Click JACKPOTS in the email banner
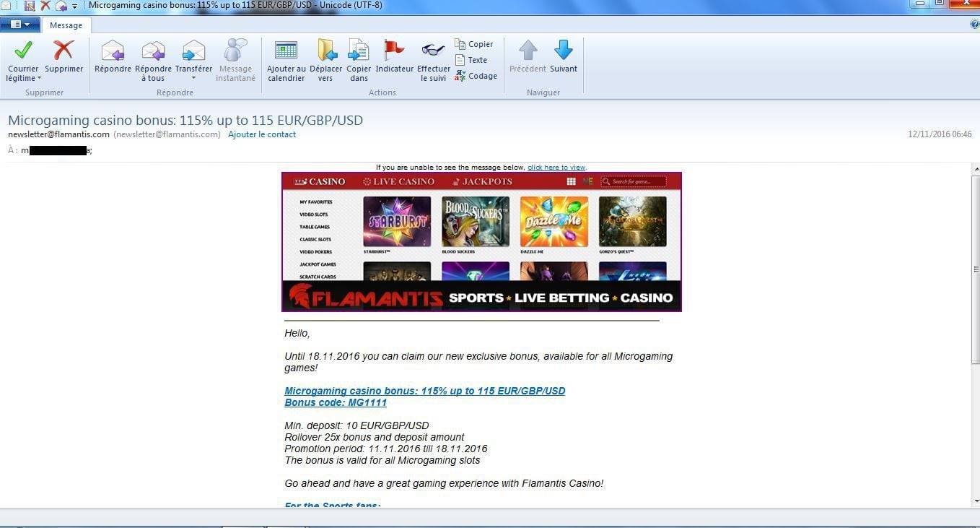The height and width of the screenshot is (528, 980). point(482,181)
